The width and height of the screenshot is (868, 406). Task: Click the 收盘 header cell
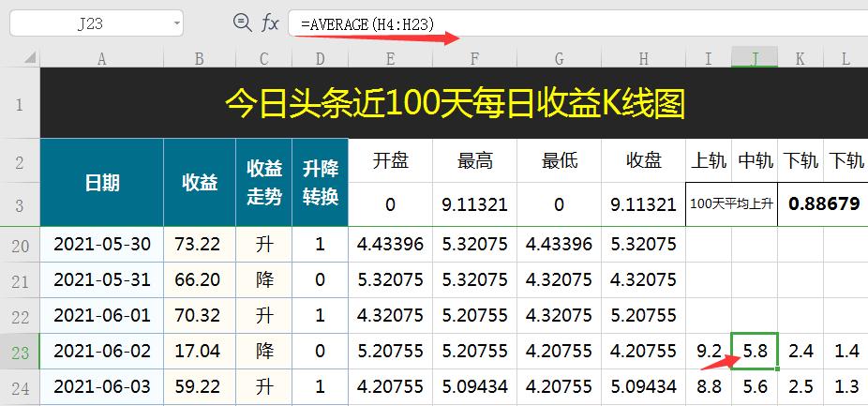(643, 160)
